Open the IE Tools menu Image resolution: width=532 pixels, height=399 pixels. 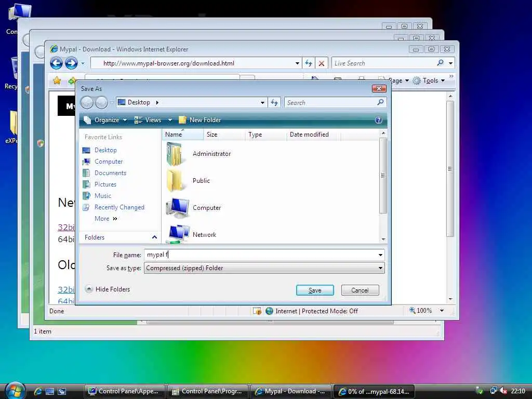point(429,81)
